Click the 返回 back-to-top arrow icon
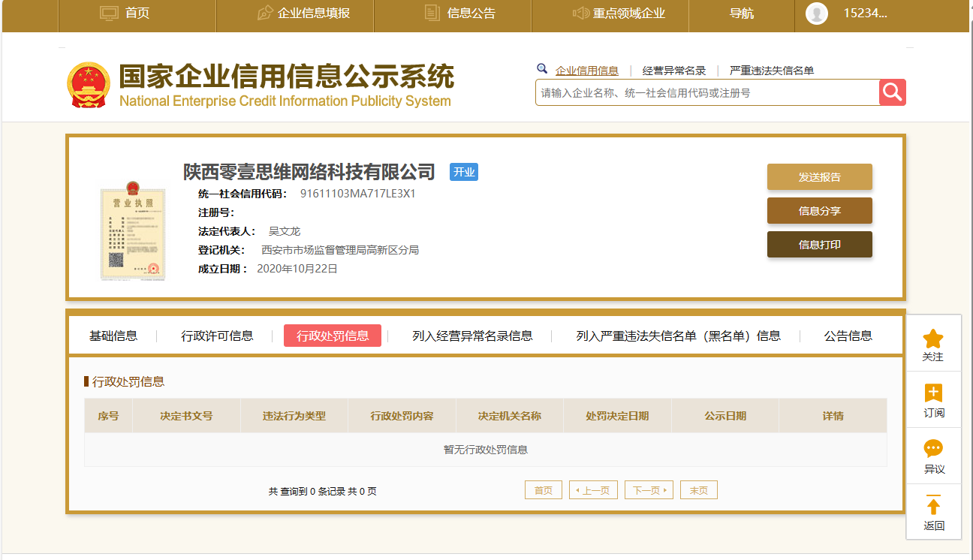The image size is (973, 560). pos(933,506)
